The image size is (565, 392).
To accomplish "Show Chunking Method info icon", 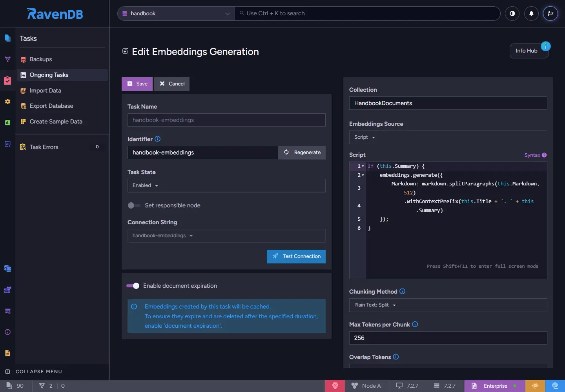I will 402,291.
